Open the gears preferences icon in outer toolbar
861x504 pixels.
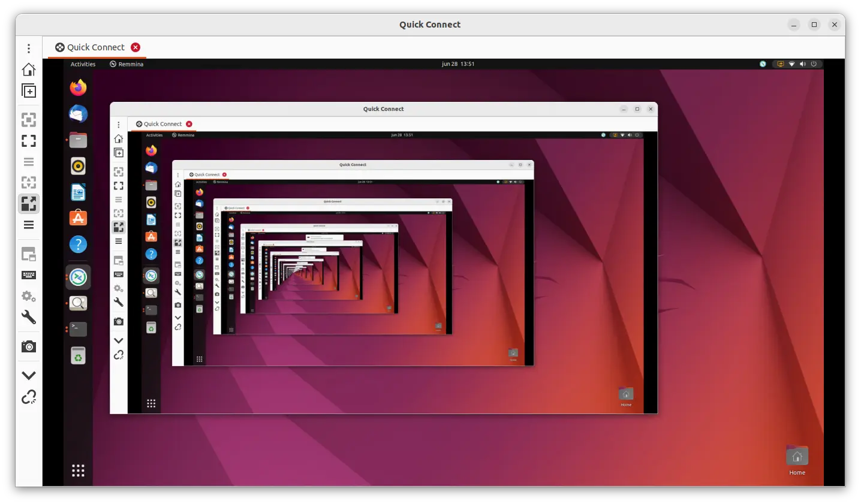29,296
